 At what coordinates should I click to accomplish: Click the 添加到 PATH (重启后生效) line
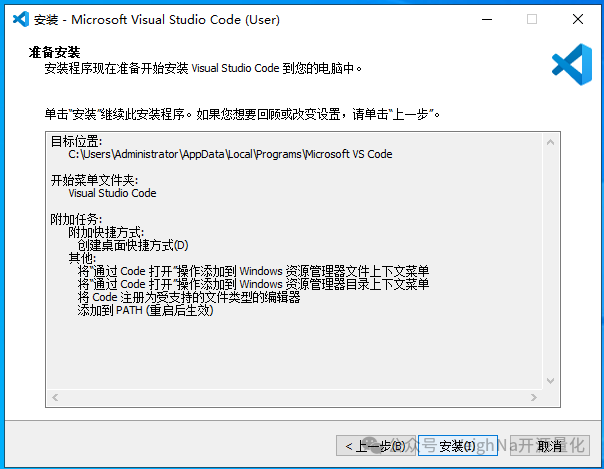tap(145, 310)
